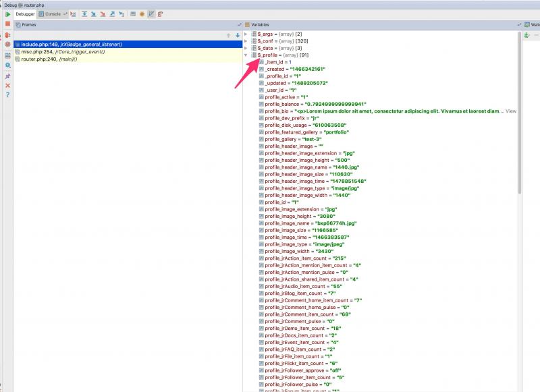Open the debugger help question mark icon
540x392 pixels.
7,95
